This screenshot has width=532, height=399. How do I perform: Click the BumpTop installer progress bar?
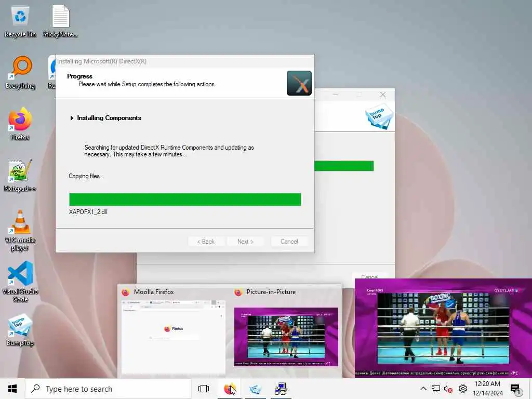tap(344, 166)
